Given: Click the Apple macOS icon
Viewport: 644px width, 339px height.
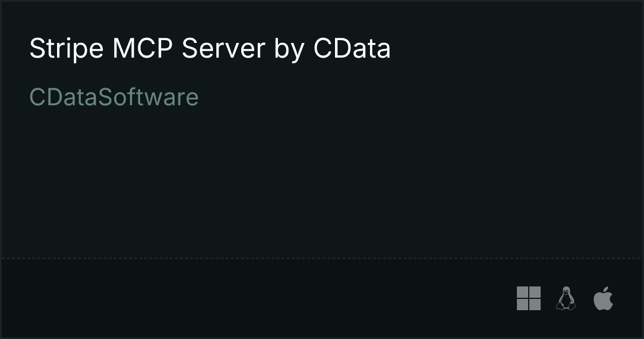Looking at the screenshot, I should coord(603,298).
